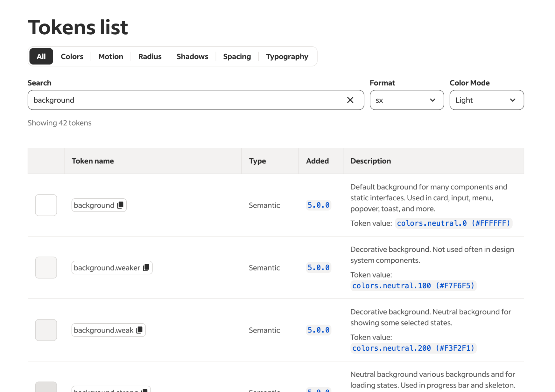Open the 5.0.0 link in background row
This screenshot has height=392, width=555.
319,205
